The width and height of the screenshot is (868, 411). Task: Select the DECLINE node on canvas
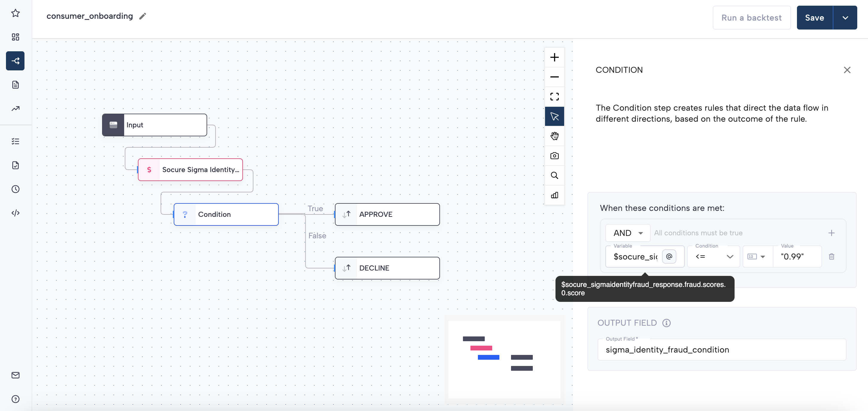[x=387, y=268]
